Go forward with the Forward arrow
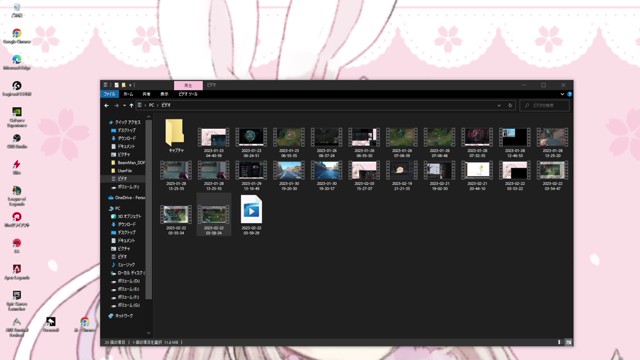The height and width of the screenshot is (360, 640). [x=116, y=105]
